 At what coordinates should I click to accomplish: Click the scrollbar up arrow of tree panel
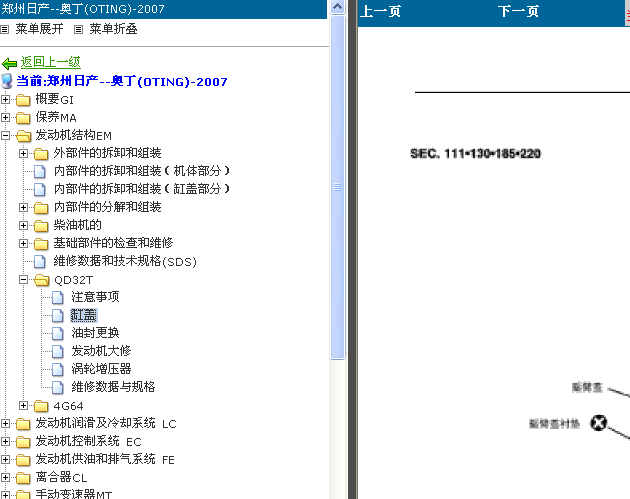pyautogui.click(x=338, y=7)
